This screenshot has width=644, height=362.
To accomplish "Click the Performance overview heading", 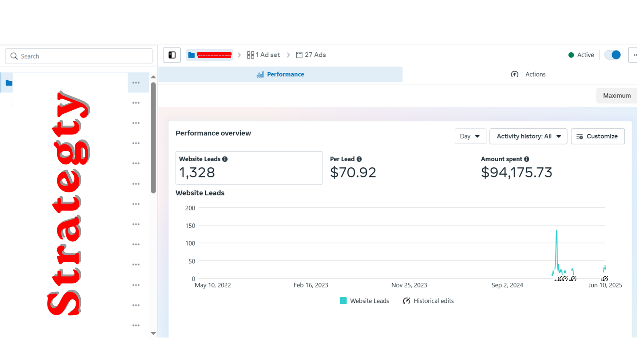I will tap(213, 133).
